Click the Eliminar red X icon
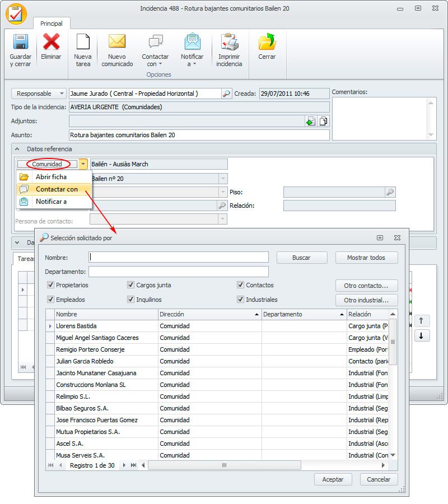 pos(51,43)
